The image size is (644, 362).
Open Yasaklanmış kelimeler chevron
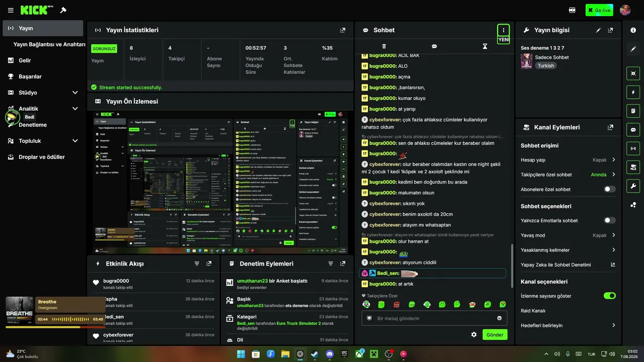click(613, 250)
